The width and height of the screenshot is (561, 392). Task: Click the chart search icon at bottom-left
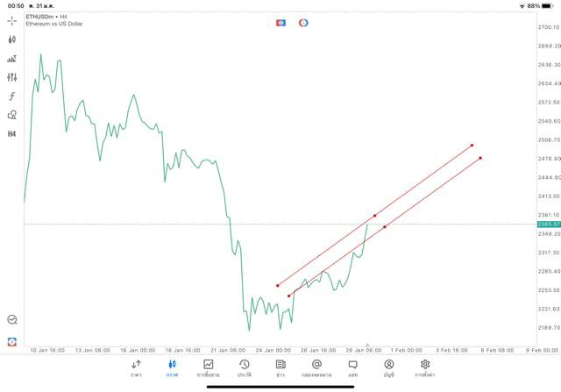click(11, 320)
